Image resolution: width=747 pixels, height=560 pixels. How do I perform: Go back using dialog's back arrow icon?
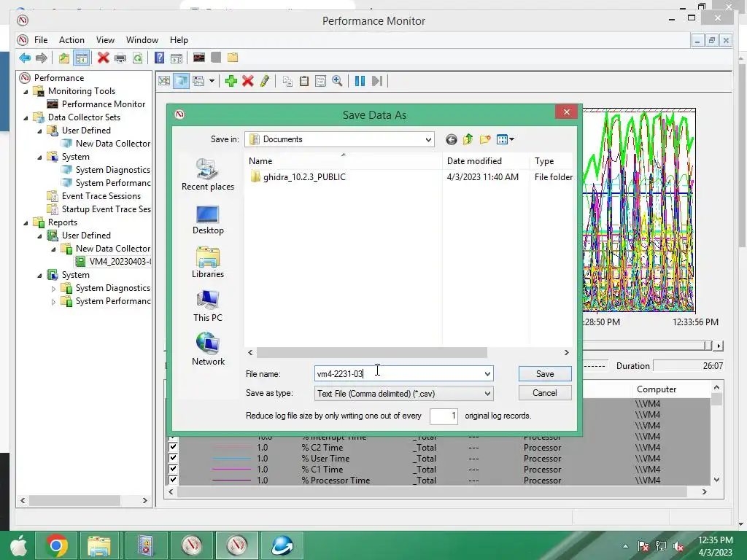pos(451,139)
